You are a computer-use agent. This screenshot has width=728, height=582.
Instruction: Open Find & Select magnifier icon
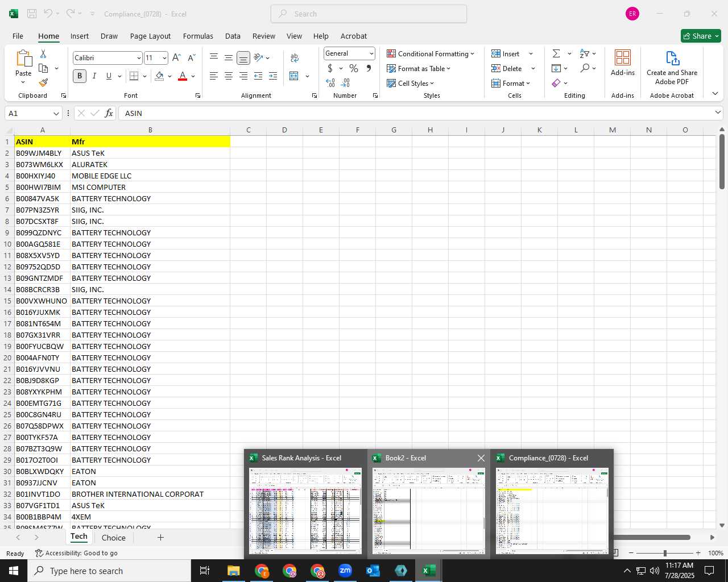click(x=585, y=68)
